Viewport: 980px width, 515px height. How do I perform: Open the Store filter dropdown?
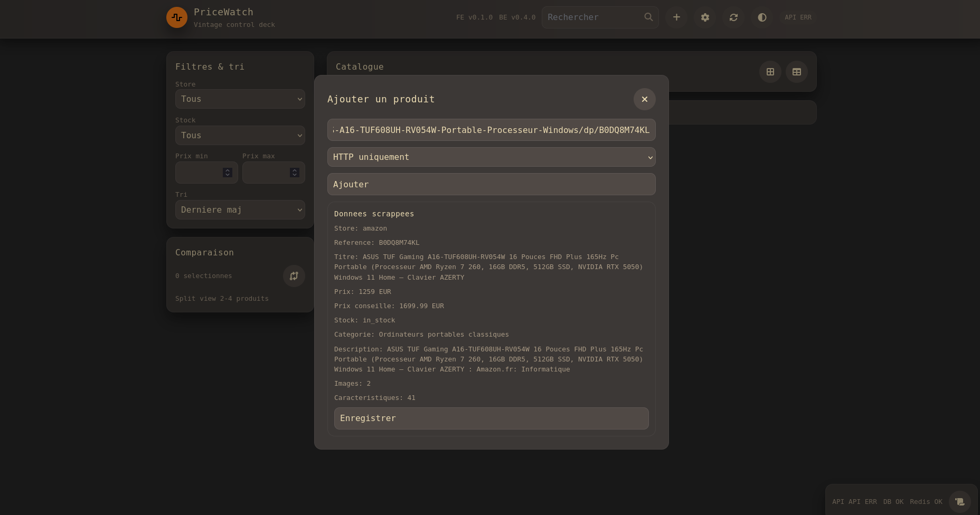pyautogui.click(x=240, y=99)
